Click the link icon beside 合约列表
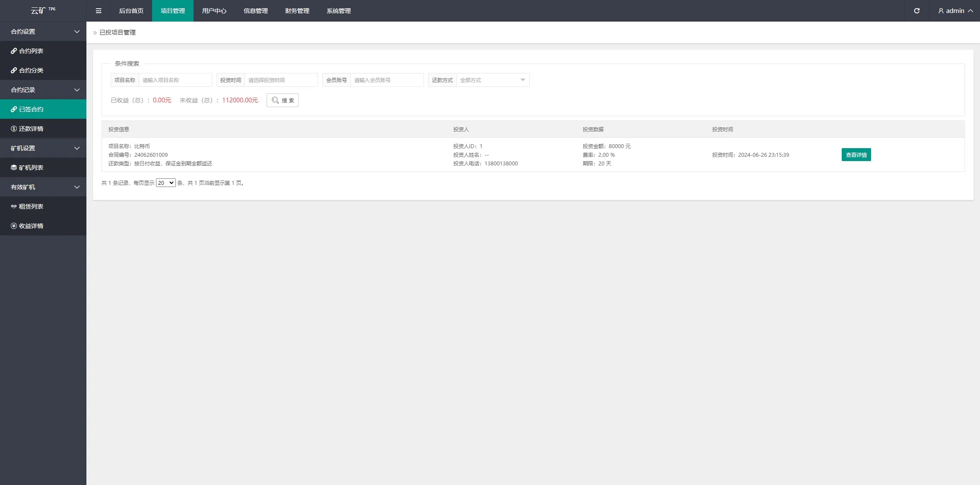 click(x=14, y=51)
